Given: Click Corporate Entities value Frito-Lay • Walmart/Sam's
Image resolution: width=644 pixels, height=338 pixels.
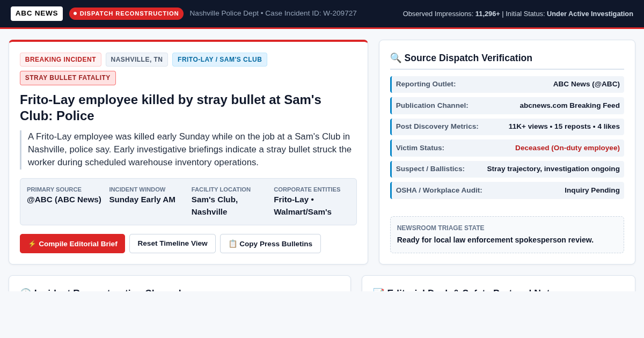Looking at the screenshot, I should 303,205.
